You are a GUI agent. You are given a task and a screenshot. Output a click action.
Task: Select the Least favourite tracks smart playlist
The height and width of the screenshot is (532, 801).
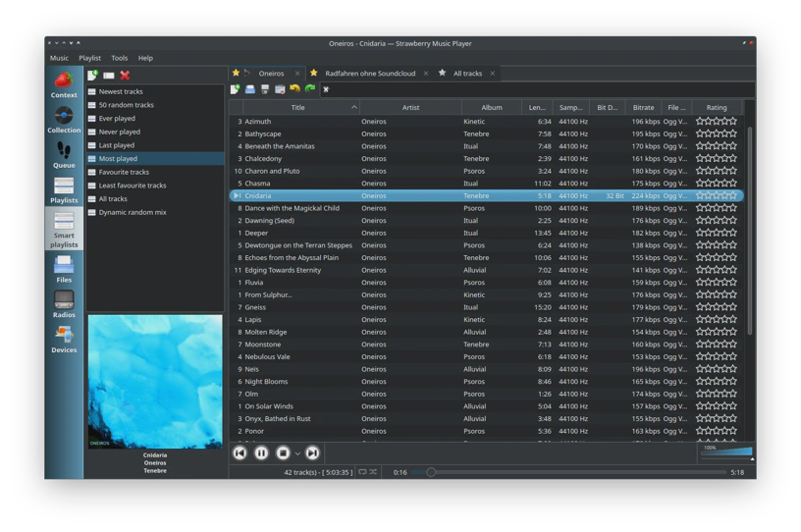click(155, 186)
